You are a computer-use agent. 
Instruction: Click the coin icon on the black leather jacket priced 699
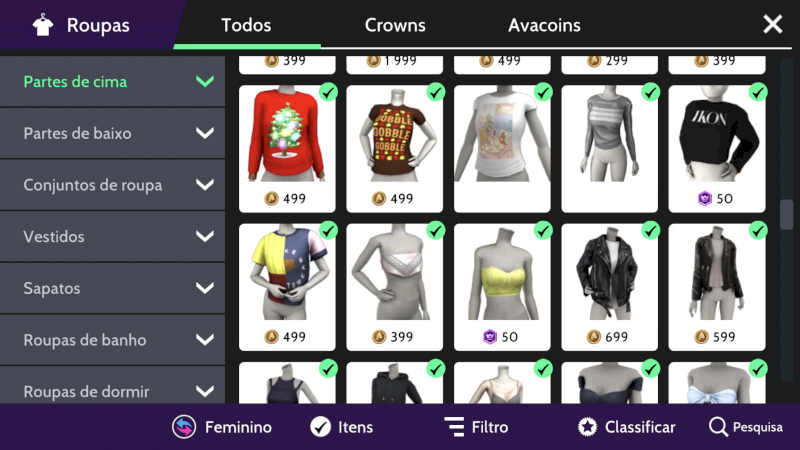point(593,337)
